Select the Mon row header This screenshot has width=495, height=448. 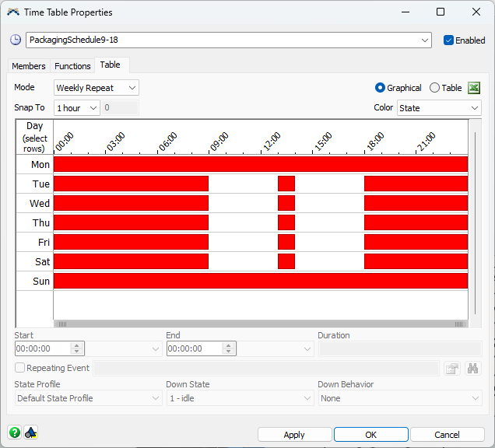[35, 164]
